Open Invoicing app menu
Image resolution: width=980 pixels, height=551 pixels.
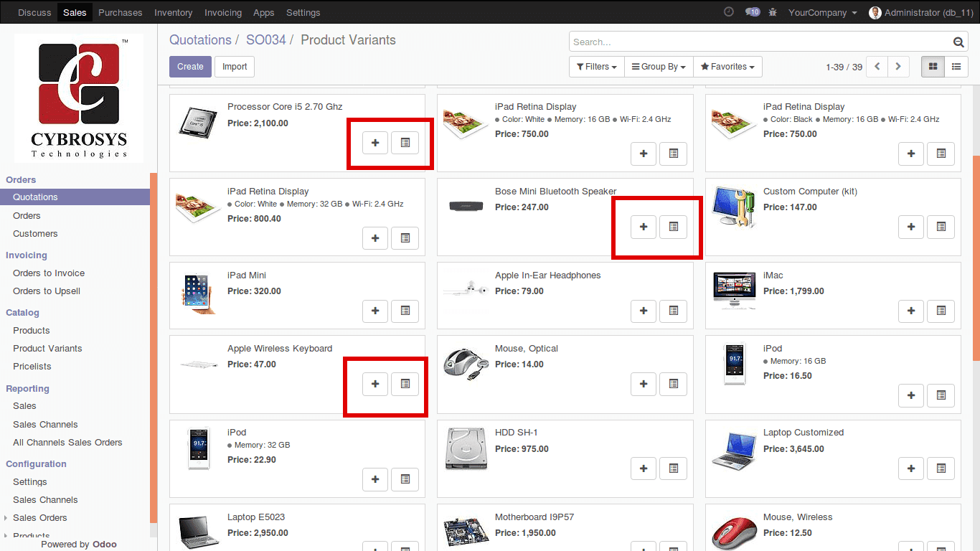(223, 13)
